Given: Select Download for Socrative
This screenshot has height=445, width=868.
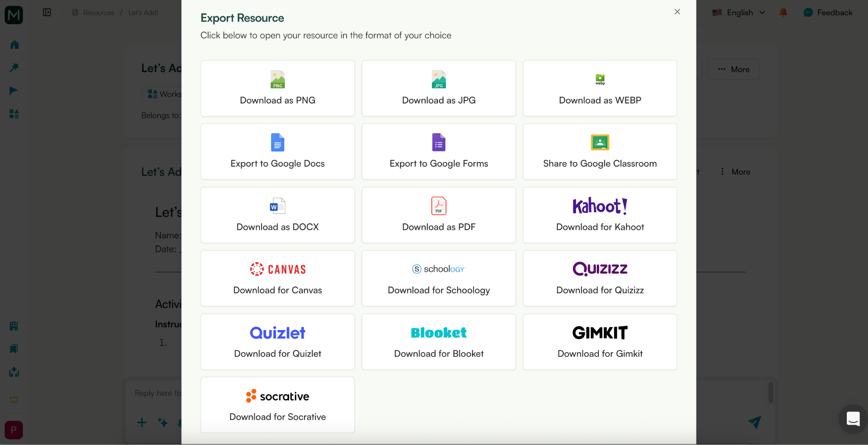Looking at the screenshot, I should coord(278,405).
